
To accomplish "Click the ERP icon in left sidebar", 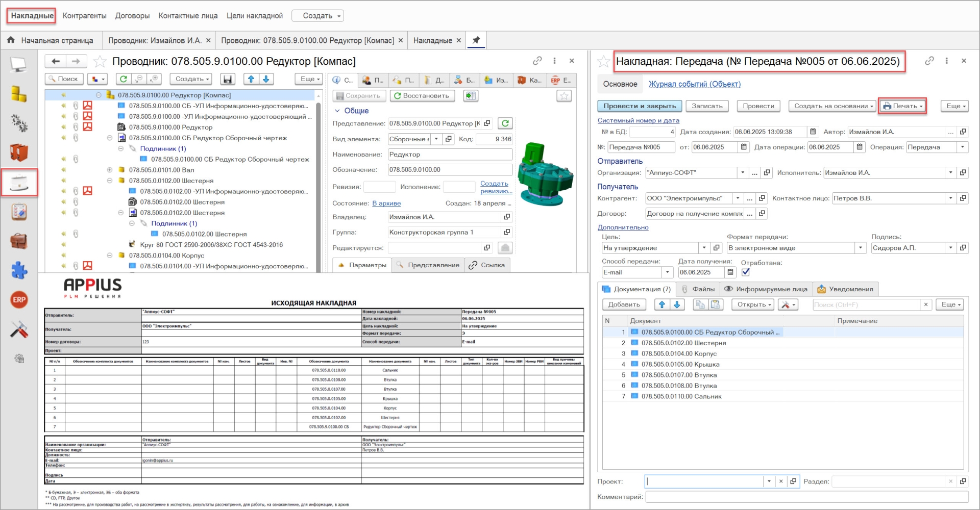I will tap(19, 300).
